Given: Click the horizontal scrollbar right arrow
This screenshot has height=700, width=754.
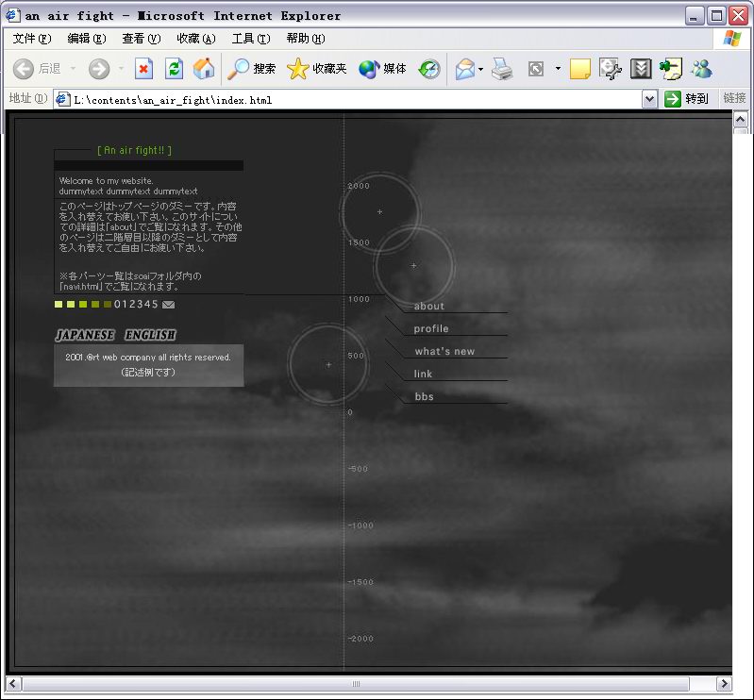Looking at the screenshot, I should (x=724, y=684).
